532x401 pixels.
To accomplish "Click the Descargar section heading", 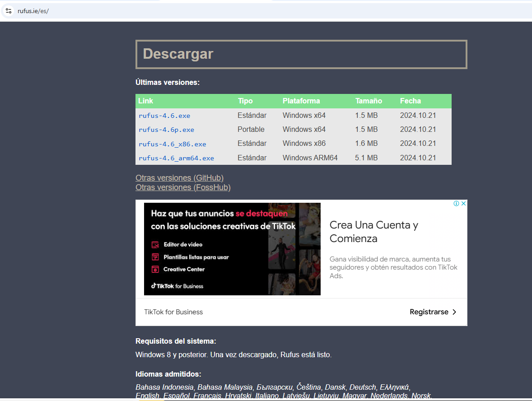I will [178, 54].
